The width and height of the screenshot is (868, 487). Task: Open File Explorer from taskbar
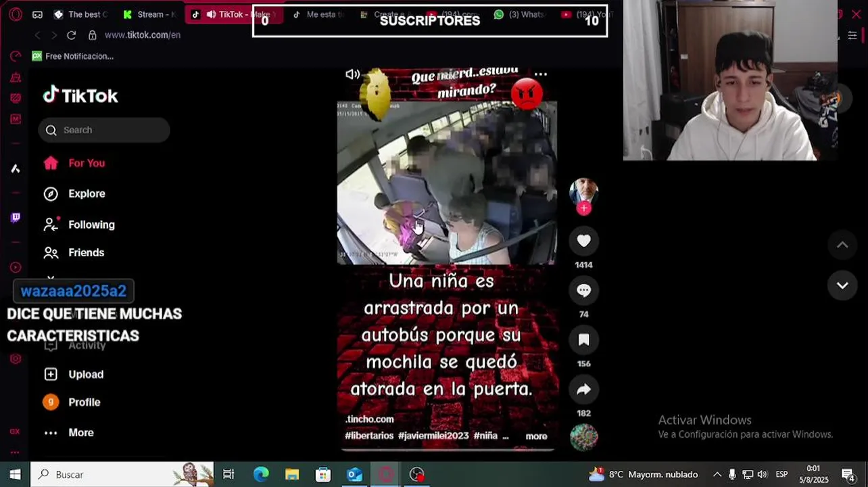click(x=292, y=474)
